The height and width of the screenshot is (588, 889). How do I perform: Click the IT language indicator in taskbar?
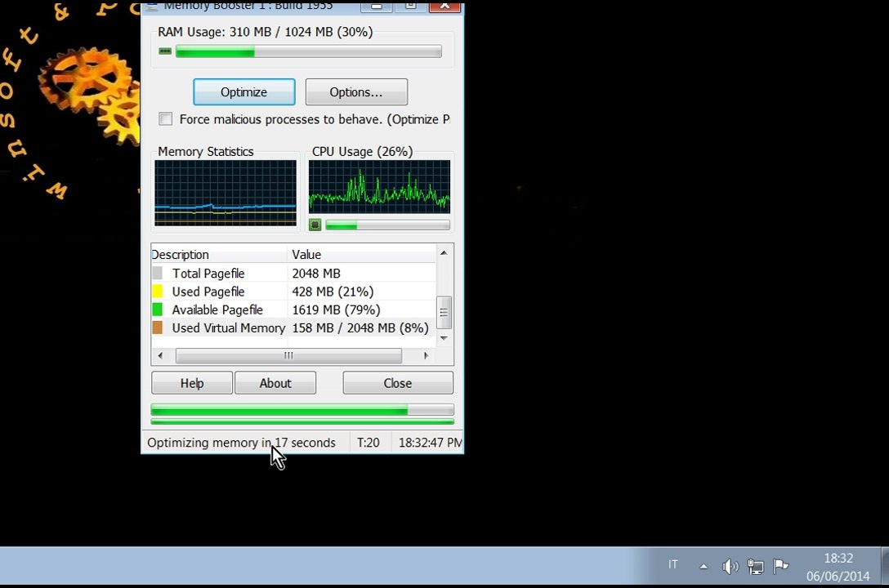672,564
